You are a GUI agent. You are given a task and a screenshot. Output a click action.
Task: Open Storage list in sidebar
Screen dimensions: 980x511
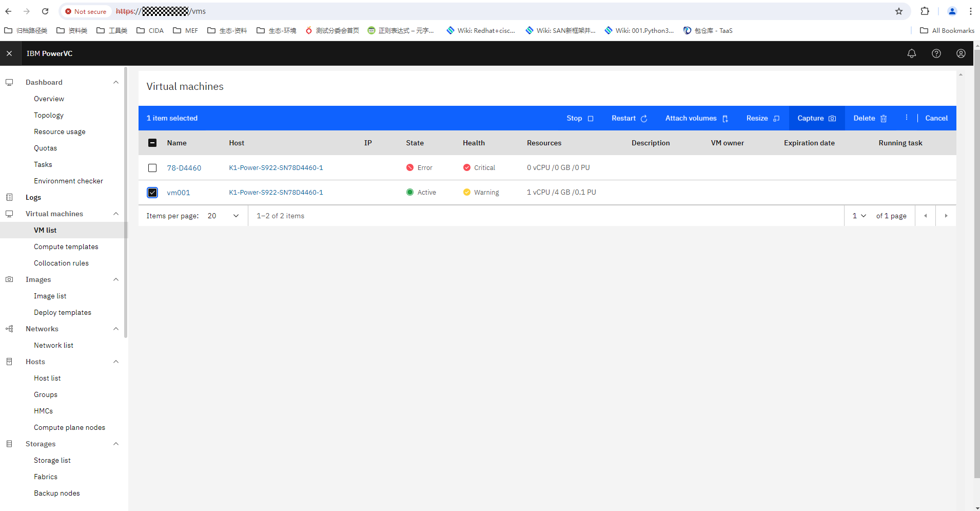[x=52, y=460]
